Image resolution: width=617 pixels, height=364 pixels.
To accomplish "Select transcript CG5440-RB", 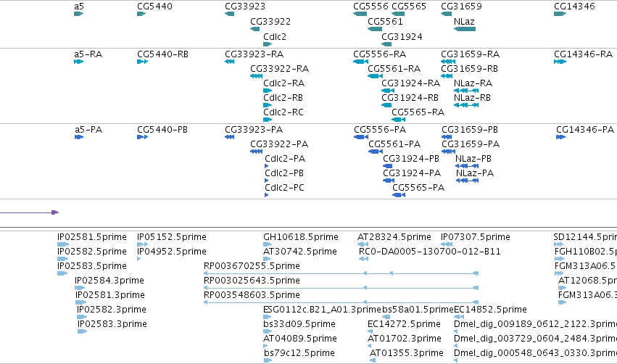I will 162,54.
